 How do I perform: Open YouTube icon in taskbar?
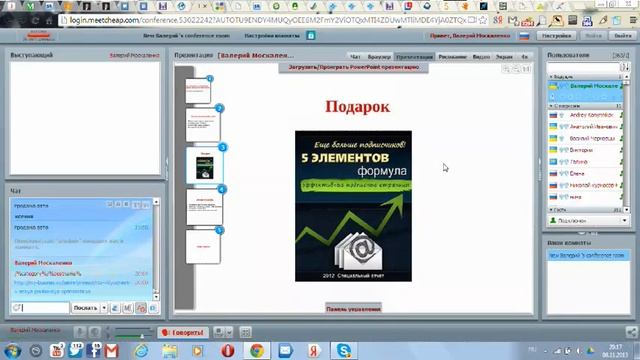[x=56, y=351]
